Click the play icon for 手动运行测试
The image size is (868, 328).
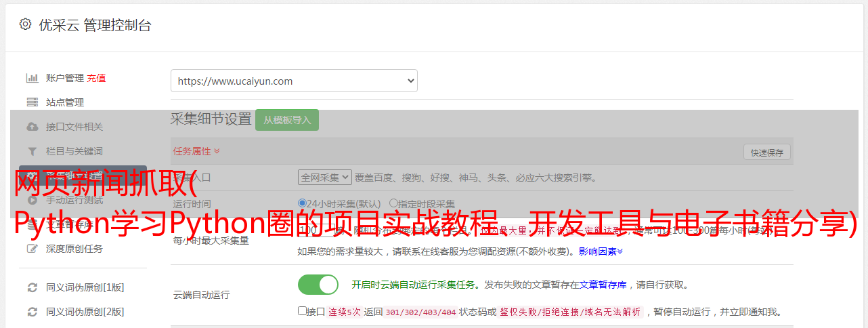pos(32,200)
